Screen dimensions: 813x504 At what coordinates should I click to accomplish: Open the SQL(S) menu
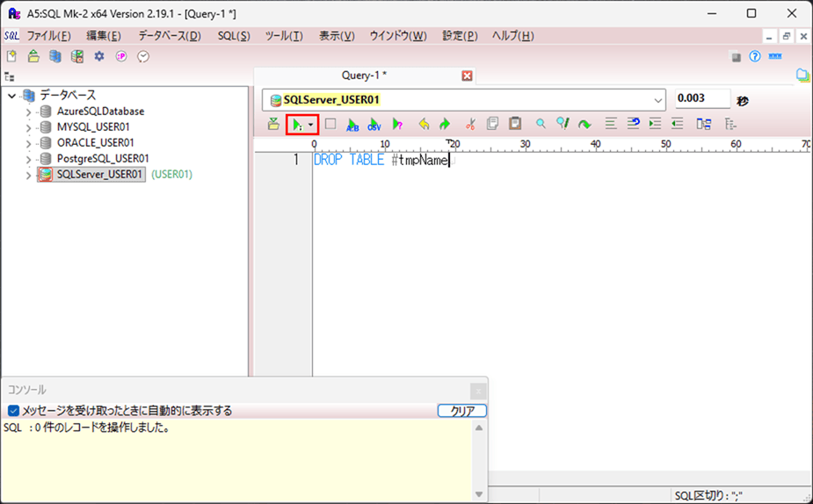[234, 36]
